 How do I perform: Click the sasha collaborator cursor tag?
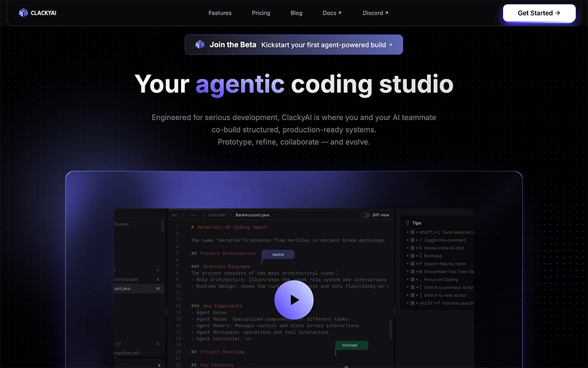(x=278, y=254)
